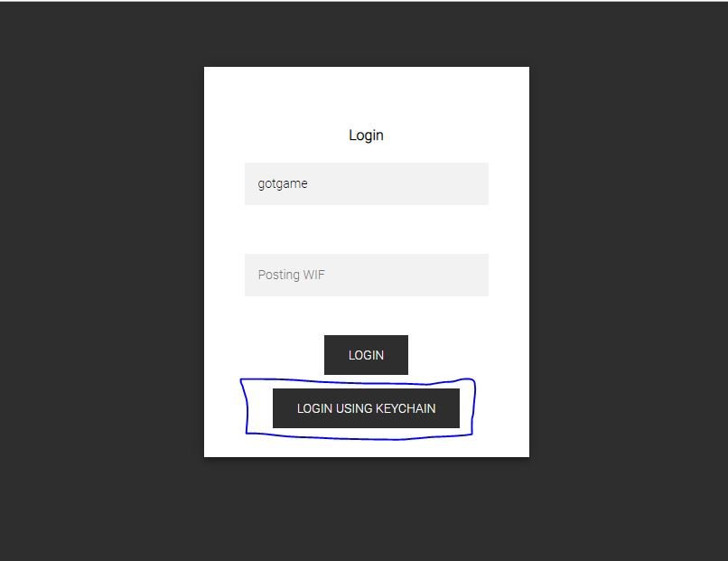Click the word KEYCHAIN on the button
Viewport: 728px width, 561px height.
[x=406, y=408]
